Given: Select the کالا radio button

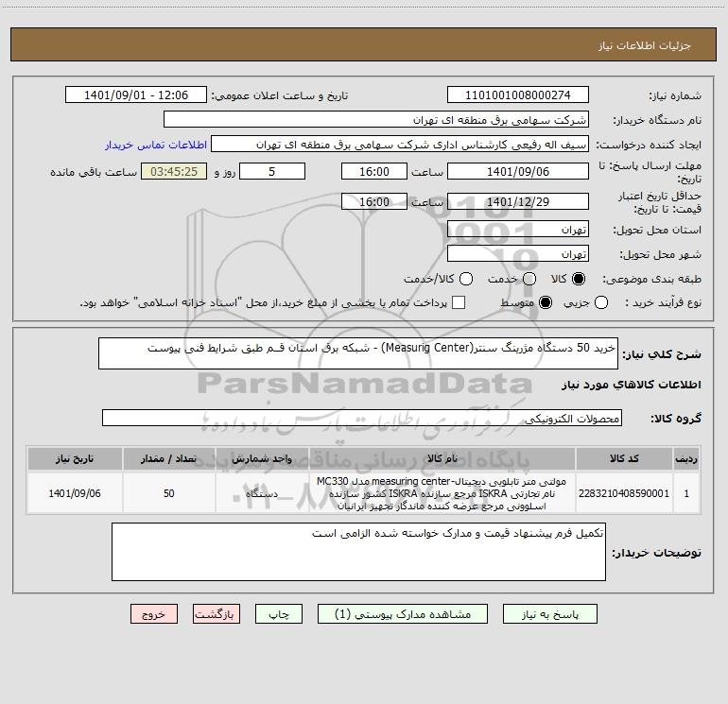Looking at the screenshot, I should point(579,279).
